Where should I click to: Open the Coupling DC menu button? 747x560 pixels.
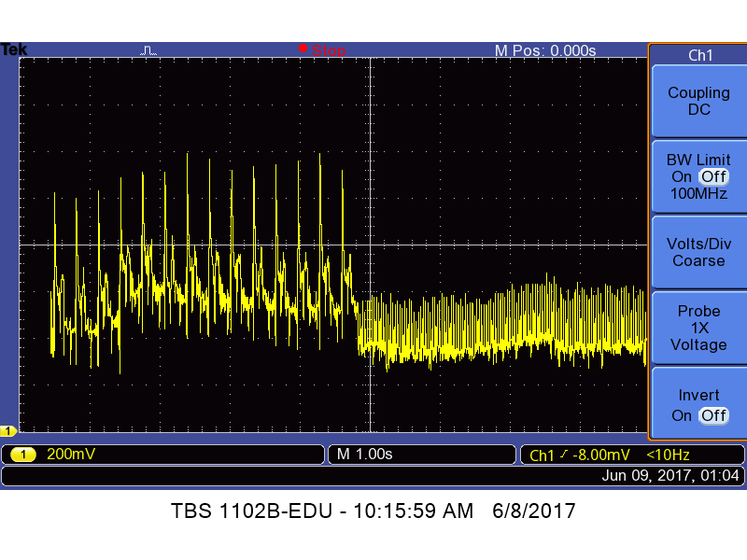click(698, 101)
